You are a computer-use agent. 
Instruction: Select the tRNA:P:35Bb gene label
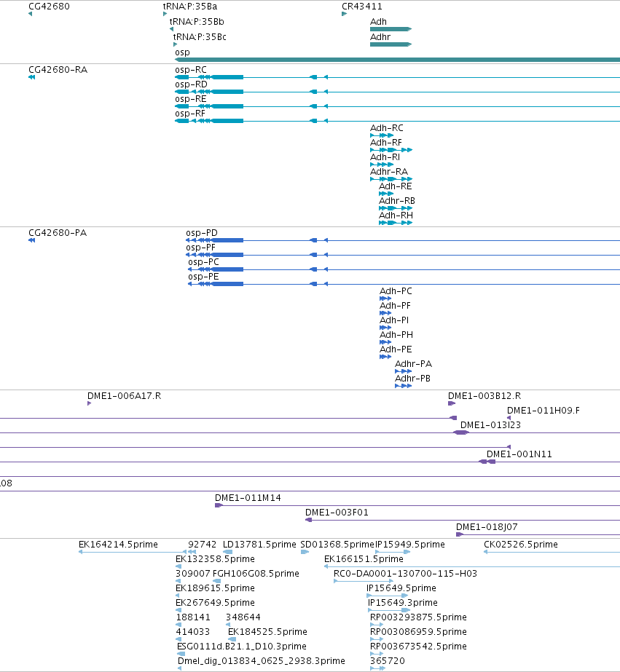(x=197, y=22)
